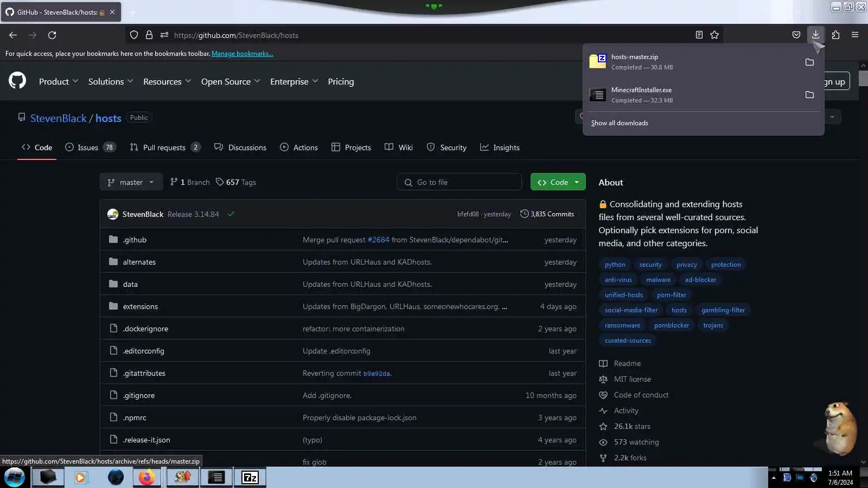This screenshot has height=488, width=868.
Task: Click the GitHub octocat logo
Action: click(17, 81)
